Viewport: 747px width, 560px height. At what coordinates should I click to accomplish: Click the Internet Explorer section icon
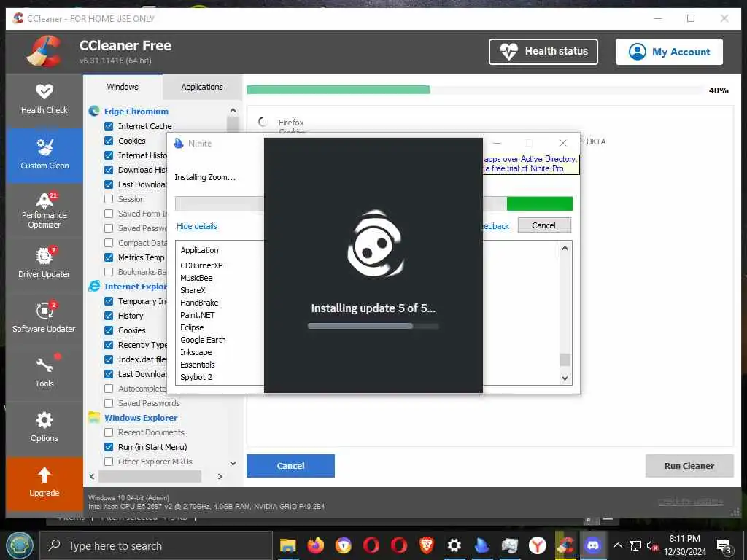coord(94,286)
